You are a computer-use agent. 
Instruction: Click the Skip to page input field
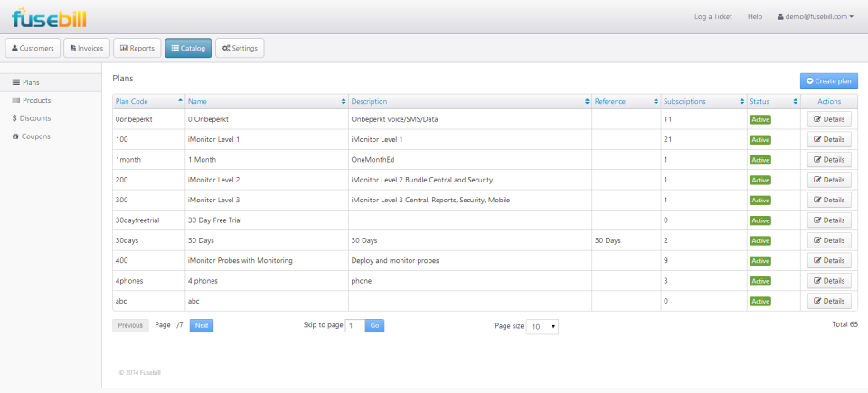[x=354, y=326]
